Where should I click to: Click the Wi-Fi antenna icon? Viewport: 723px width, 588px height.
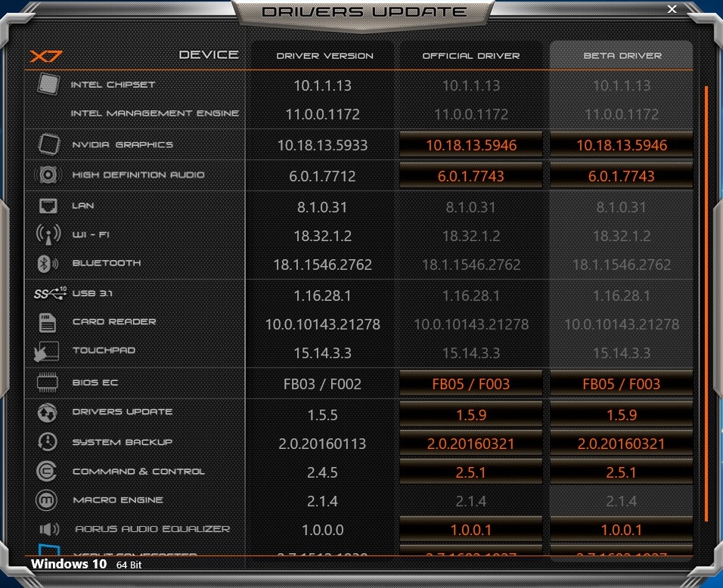tap(48, 234)
